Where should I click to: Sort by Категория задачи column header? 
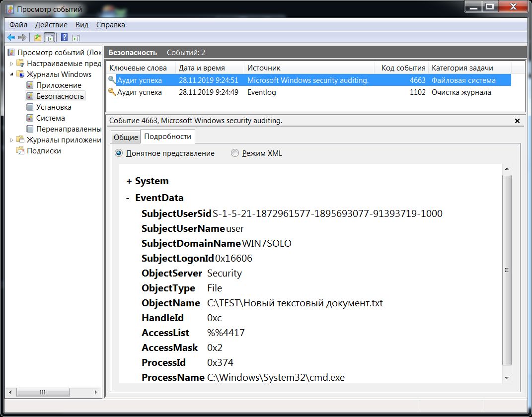(469, 68)
